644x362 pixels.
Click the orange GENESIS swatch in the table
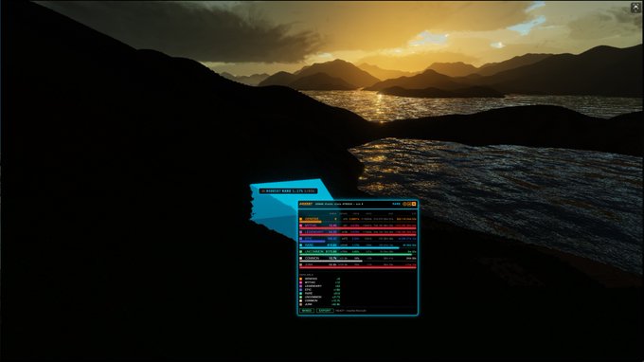[300, 219]
